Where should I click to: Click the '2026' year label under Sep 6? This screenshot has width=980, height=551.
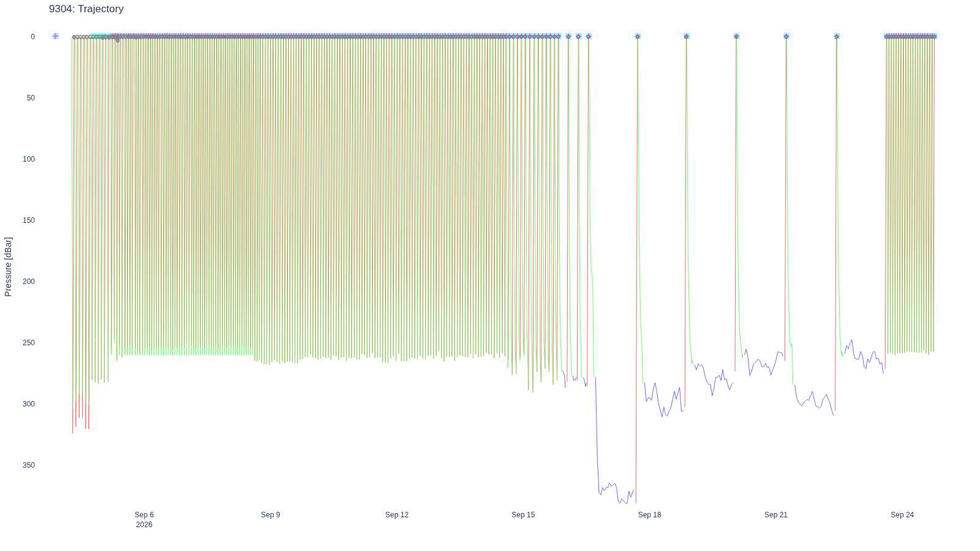144,525
